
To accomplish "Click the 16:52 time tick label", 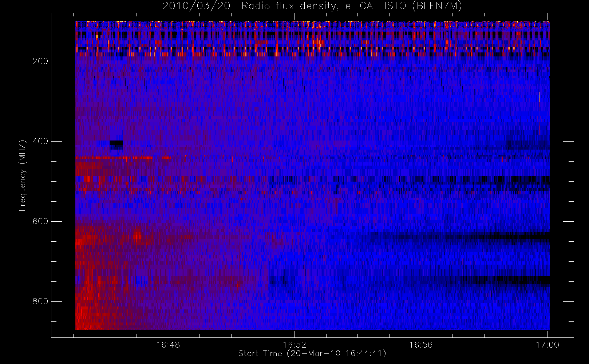I will coord(294,345).
